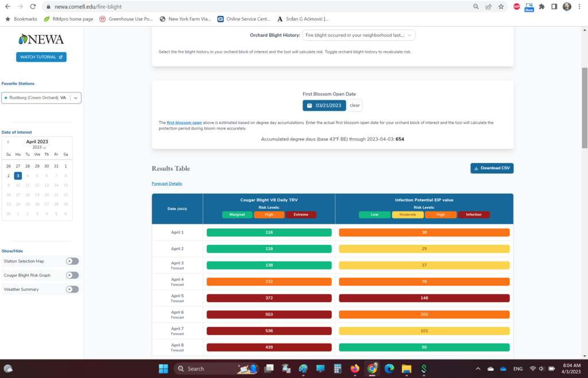Enable the Cougar Blight Risk Graph toggle
Image resolution: width=588 pixels, height=378 pixels.
click(72, 275)
